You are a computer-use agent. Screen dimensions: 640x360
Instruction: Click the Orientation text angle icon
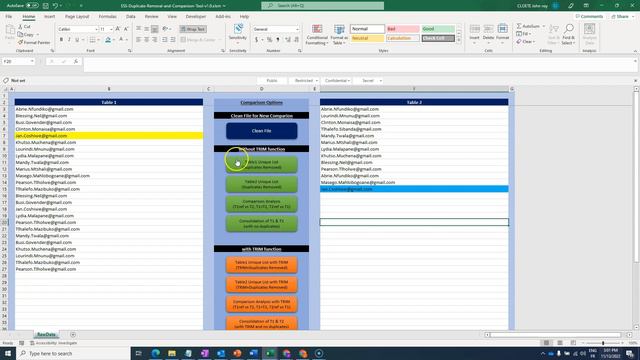coord(165,29)
